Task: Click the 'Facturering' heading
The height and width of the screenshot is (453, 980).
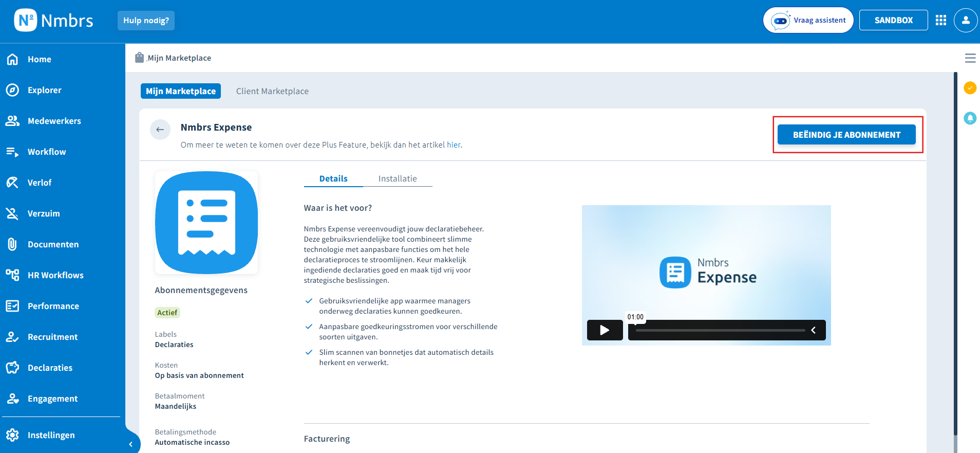Action: pyautogui.click(x=327, y=439)
